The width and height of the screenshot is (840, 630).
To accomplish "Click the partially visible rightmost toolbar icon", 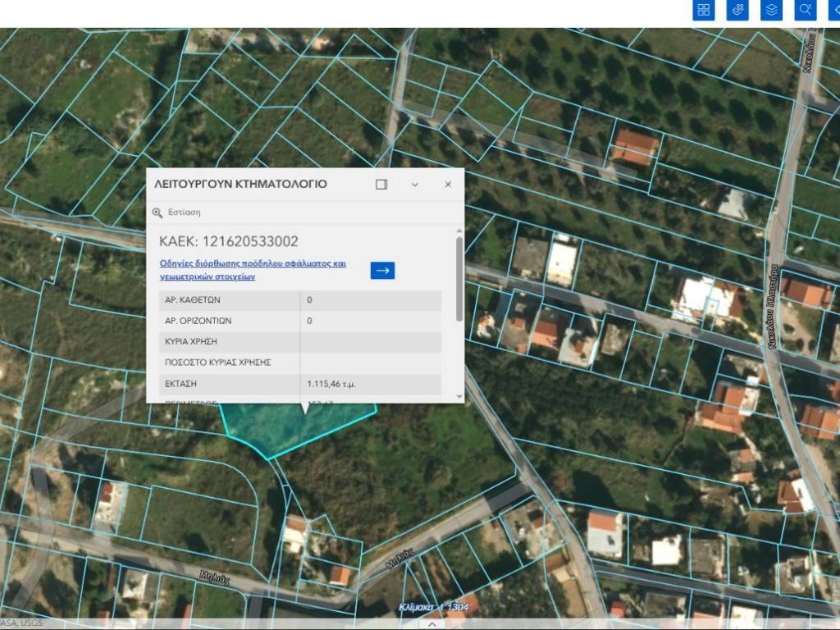I will pyautogui.click(x=834, y=10).
